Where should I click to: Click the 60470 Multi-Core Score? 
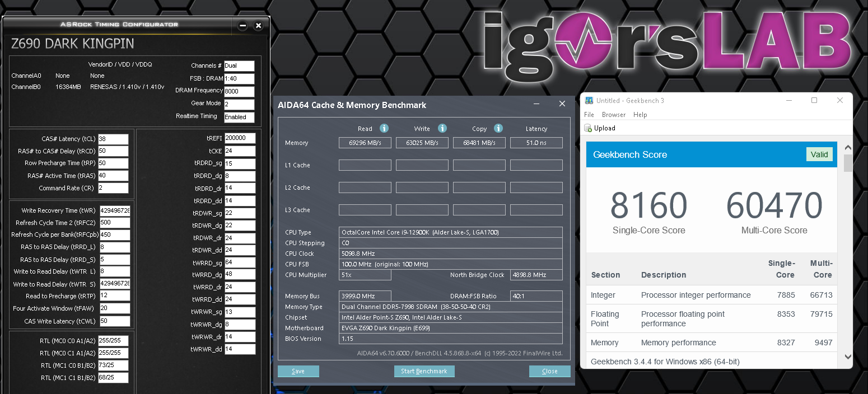(774, 205)
